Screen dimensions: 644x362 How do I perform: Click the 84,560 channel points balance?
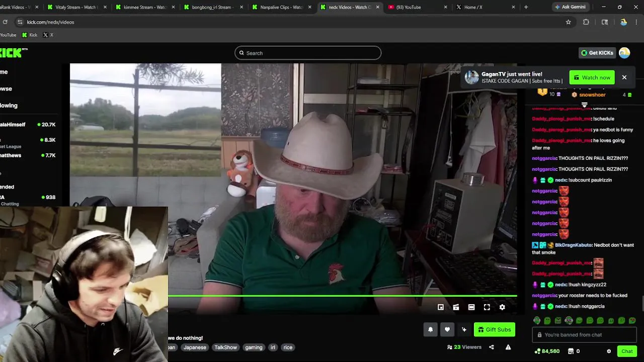click(x=547, y=351)
